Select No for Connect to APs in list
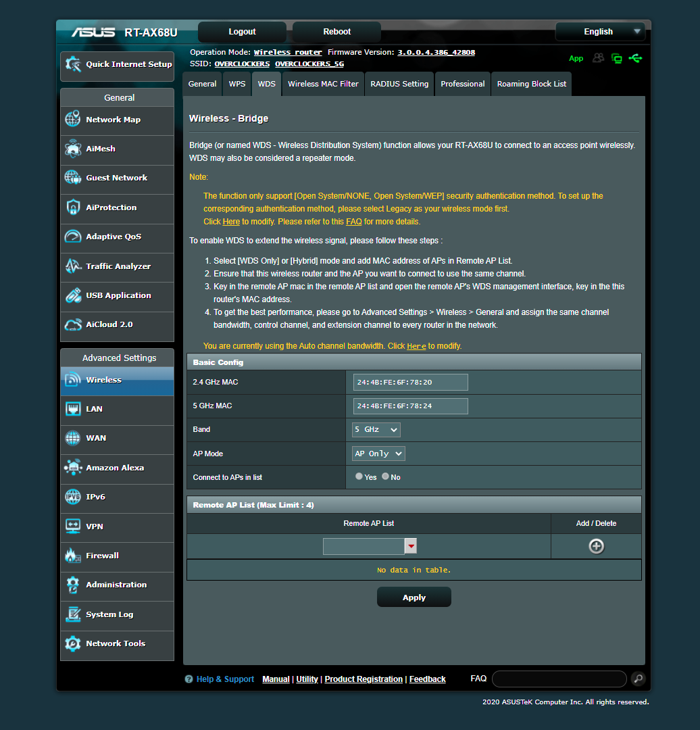Image resolution: width=700 pixels, height=730 pixels. (x=384, y=475)
